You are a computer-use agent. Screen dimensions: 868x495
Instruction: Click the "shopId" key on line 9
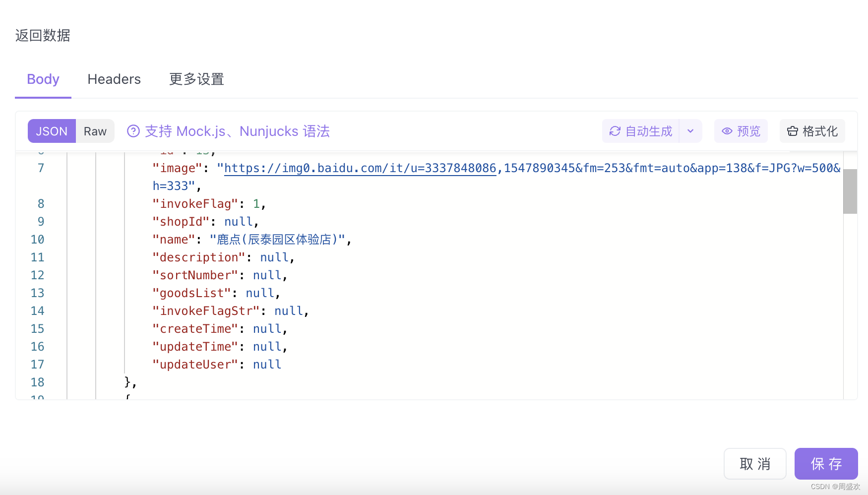[x=181, y=222]
